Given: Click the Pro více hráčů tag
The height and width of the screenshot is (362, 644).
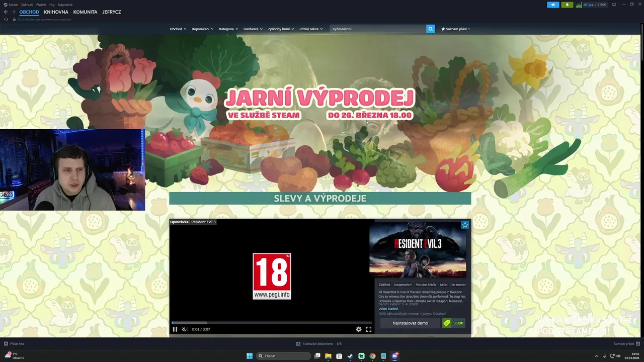Looking at the screenshot, I should pyautogui.click(x=426, y=285).
